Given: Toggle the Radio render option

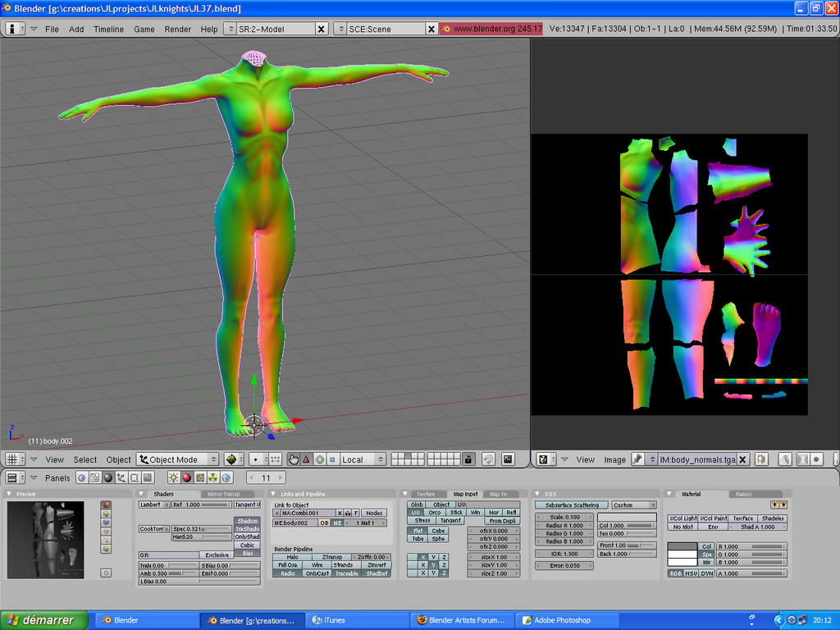Looking at the screenshot, I should (x=288, y=573).
